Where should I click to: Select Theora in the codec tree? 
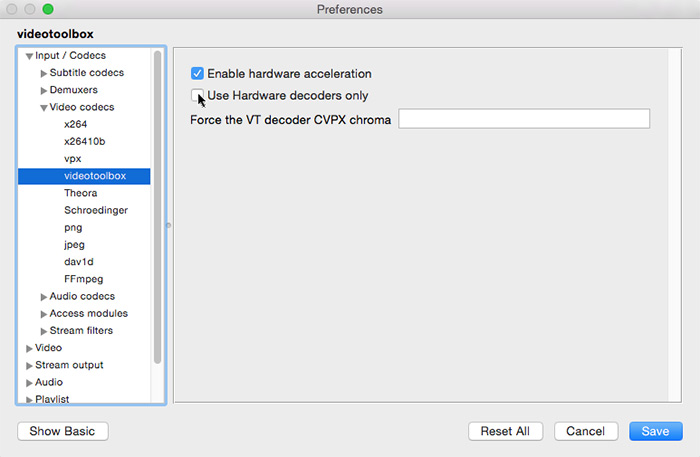(80, 193)
